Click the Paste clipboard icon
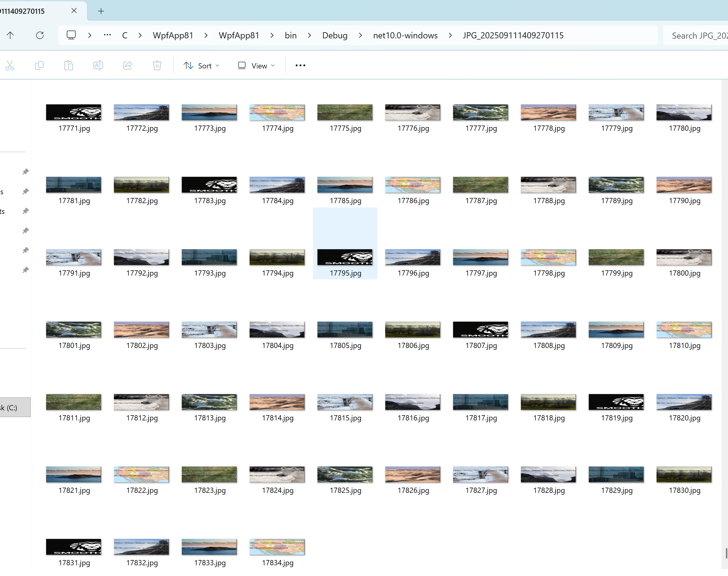The image size is (728, 576). pos(69,65)
